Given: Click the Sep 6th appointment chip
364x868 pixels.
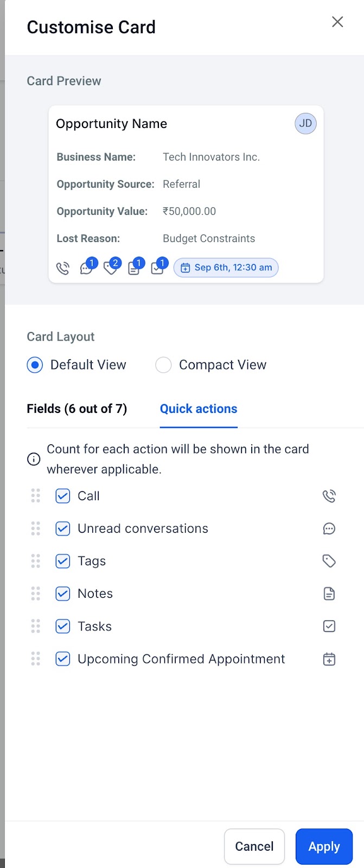Looking at the screenshot, I should pos(226,267).
